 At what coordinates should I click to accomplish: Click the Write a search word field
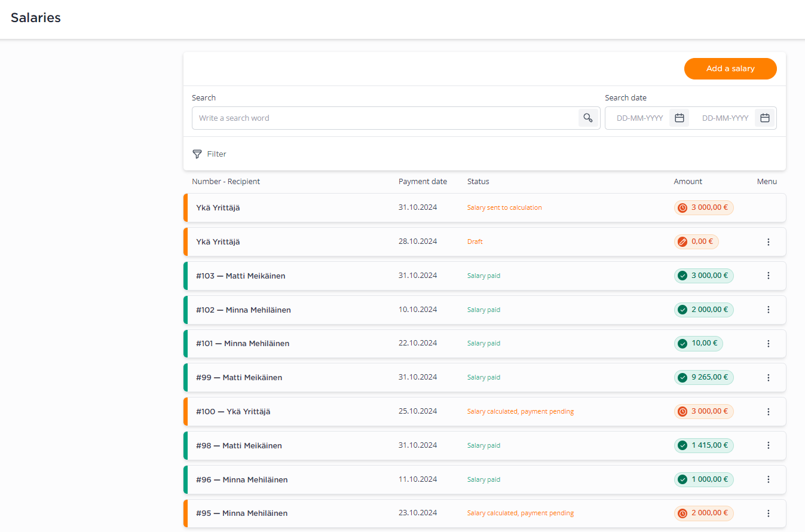[x=385, y=118]
